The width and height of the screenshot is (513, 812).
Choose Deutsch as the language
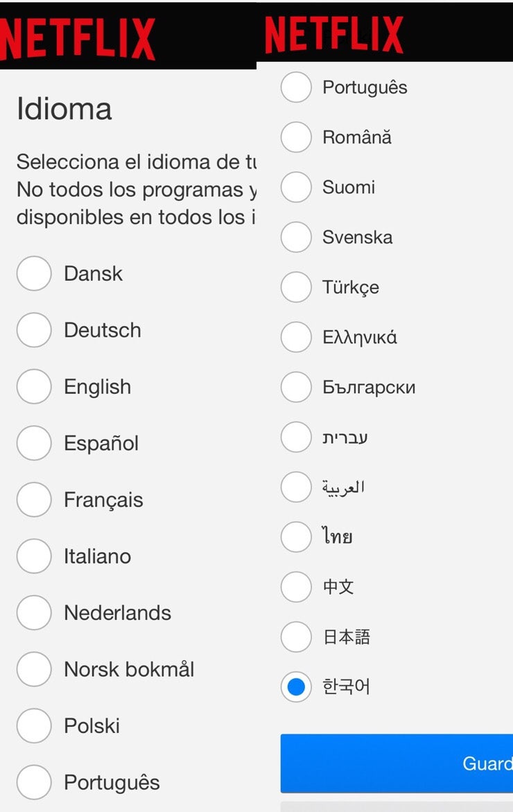pyautogui.click(x=34, y=330)
